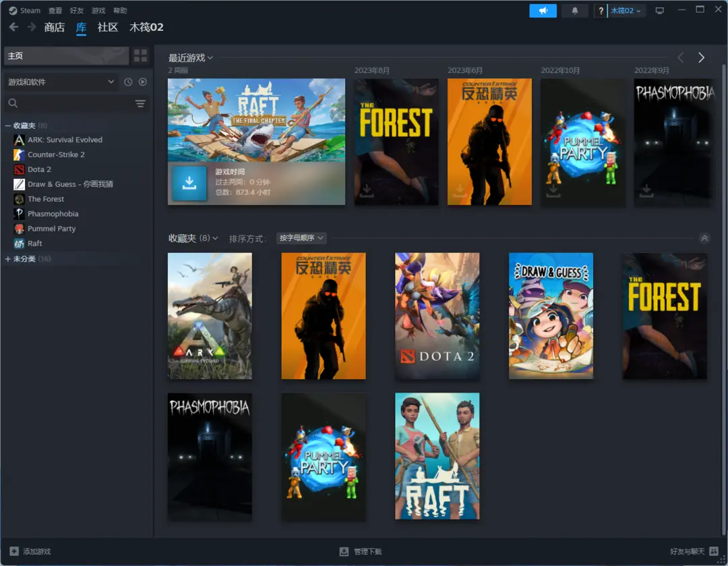Click the blue Raft download button
Screen dimensions: 728x566
(x=189, y=183)
